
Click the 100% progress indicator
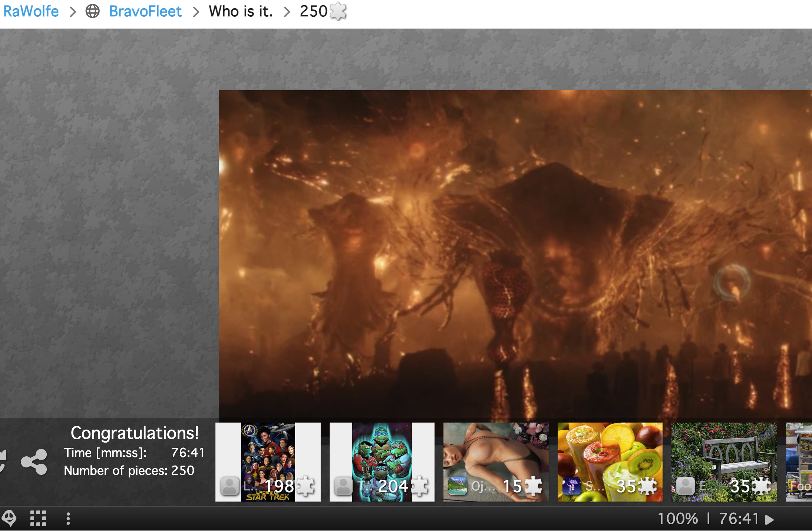pyautogui.click(x=678, y=518)
